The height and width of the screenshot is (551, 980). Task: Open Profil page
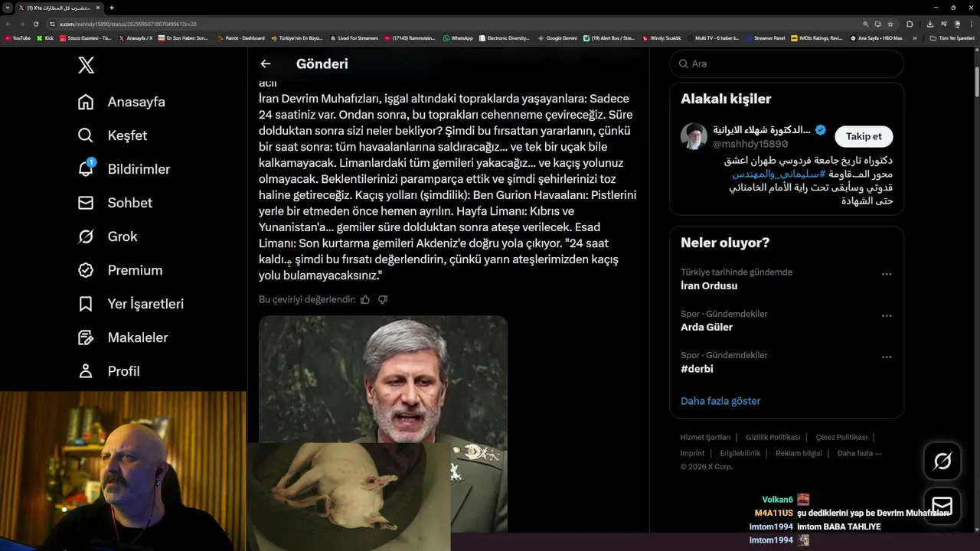[x=109, y=371]
